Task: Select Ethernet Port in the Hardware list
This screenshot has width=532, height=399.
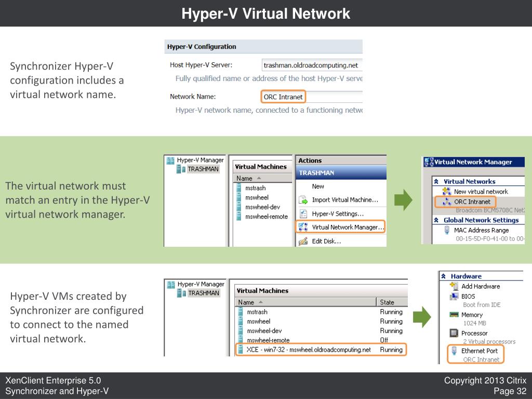Action: [x=480, y=351]
